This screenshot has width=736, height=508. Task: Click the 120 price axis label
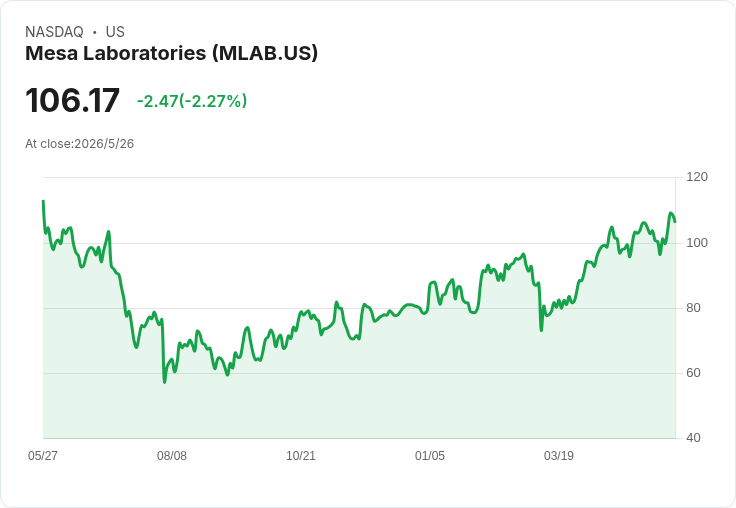point(697,177)
